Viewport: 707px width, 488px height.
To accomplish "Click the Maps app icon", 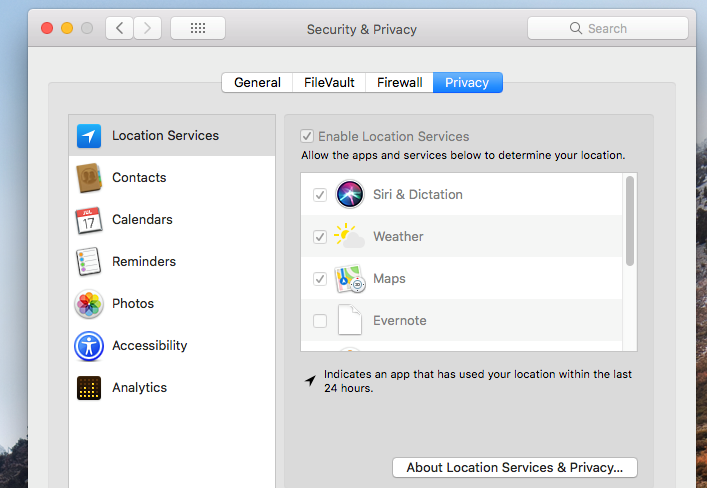I will click(350, 278).
